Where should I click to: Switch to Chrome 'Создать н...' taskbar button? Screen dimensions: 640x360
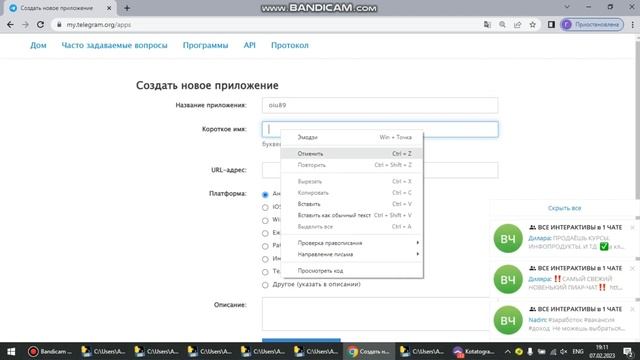369,351
